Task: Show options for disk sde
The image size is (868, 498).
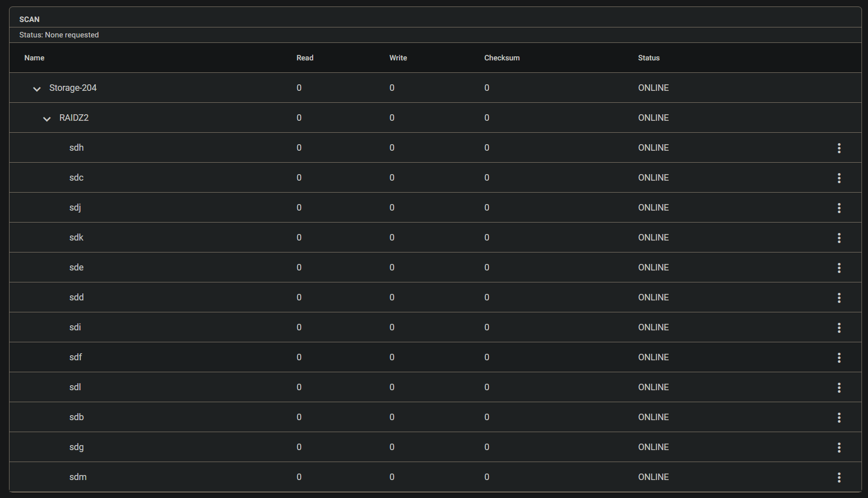Action: point(839,267)
